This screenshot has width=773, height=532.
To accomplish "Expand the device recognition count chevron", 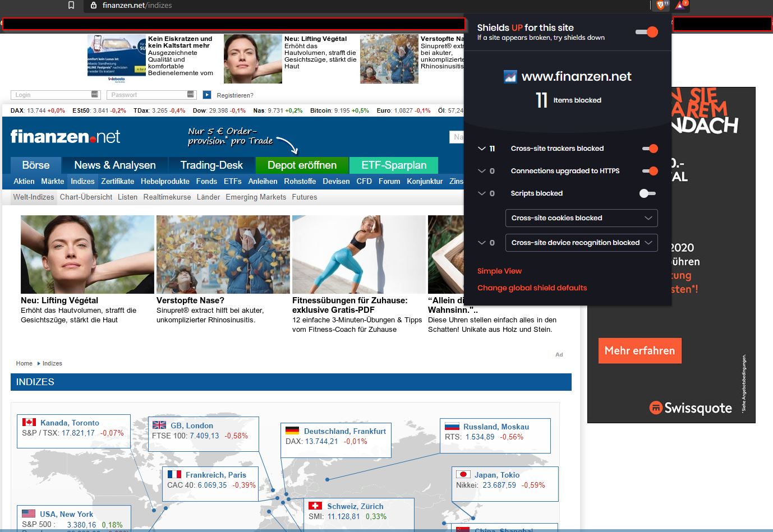I will [x=481, y=243].
